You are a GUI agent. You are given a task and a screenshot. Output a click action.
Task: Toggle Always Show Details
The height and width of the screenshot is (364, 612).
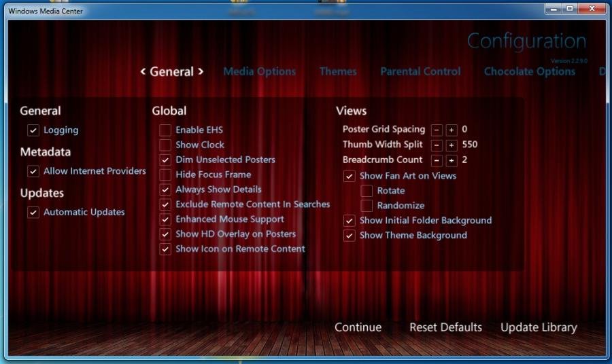pyautogui.click(x=165, y=189)
